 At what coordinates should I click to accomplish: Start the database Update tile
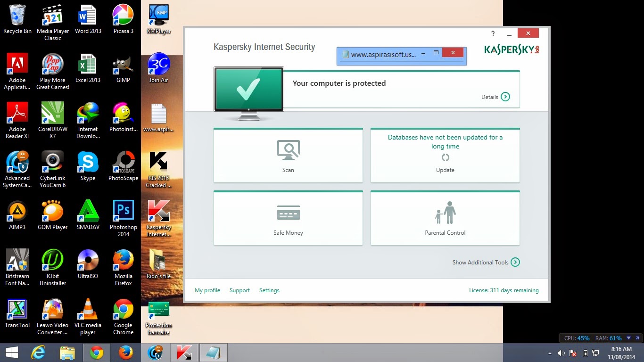tap(445, 155)
